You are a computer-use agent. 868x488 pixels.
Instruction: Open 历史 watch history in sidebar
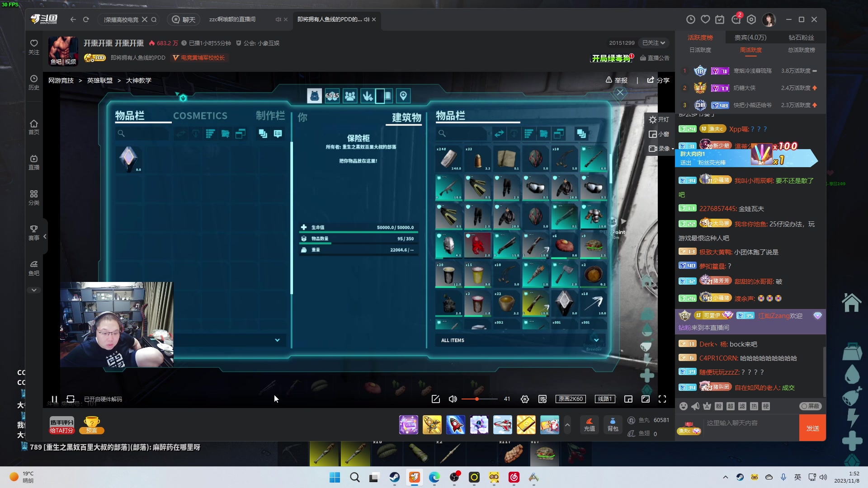click(34, 82)
